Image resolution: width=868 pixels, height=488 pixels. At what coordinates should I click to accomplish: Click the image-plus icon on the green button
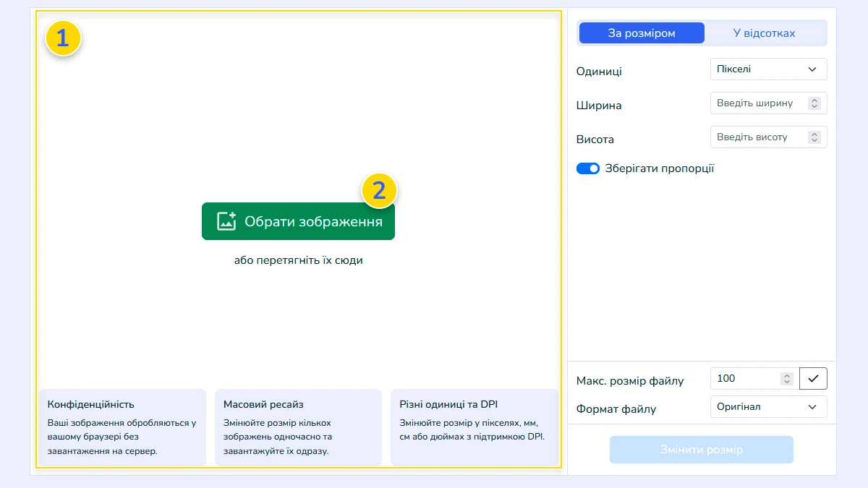coord(226,221)
